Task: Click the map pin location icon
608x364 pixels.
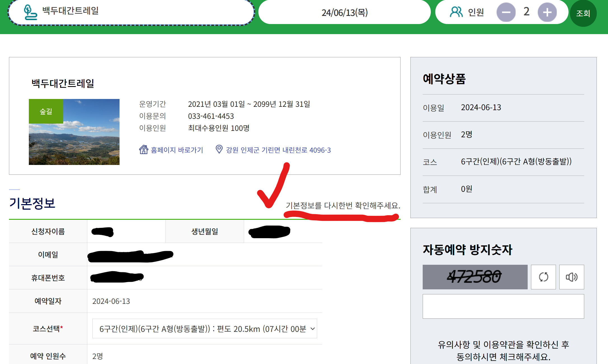Action: (x=219, y=149)
